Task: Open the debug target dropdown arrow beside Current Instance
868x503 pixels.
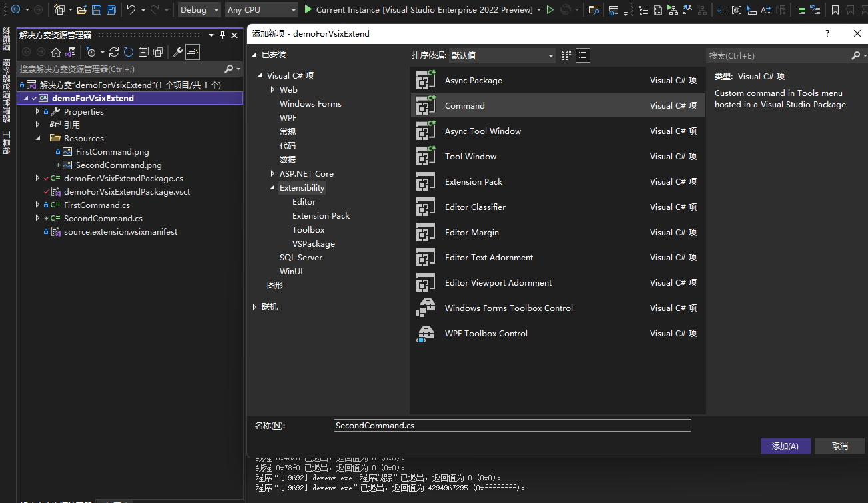Action: pos(539,10)
